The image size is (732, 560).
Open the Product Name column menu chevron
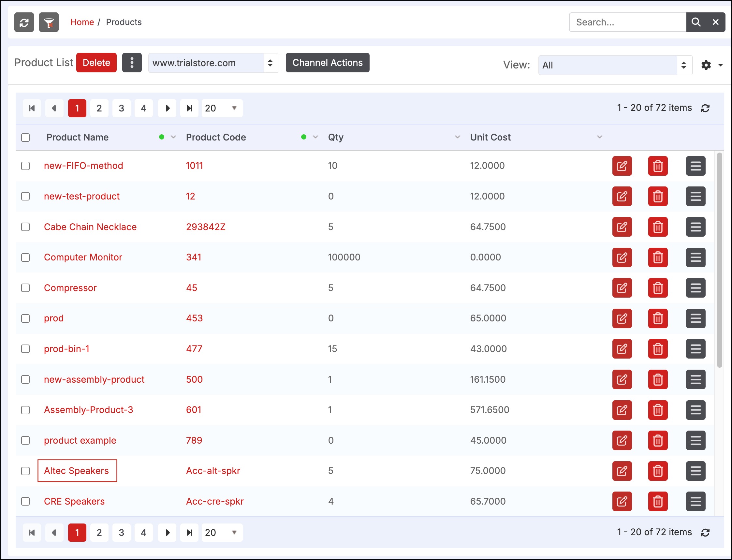tap(173, 137)
